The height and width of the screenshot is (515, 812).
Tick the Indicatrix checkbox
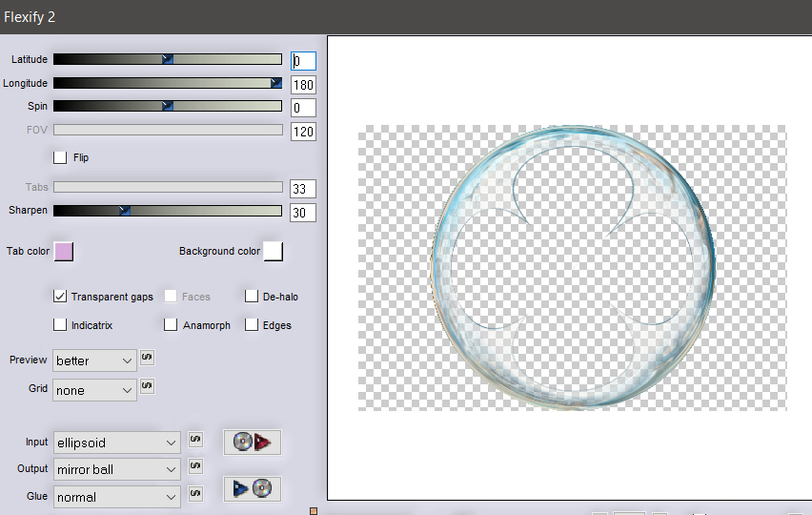(x=61, y=325)
